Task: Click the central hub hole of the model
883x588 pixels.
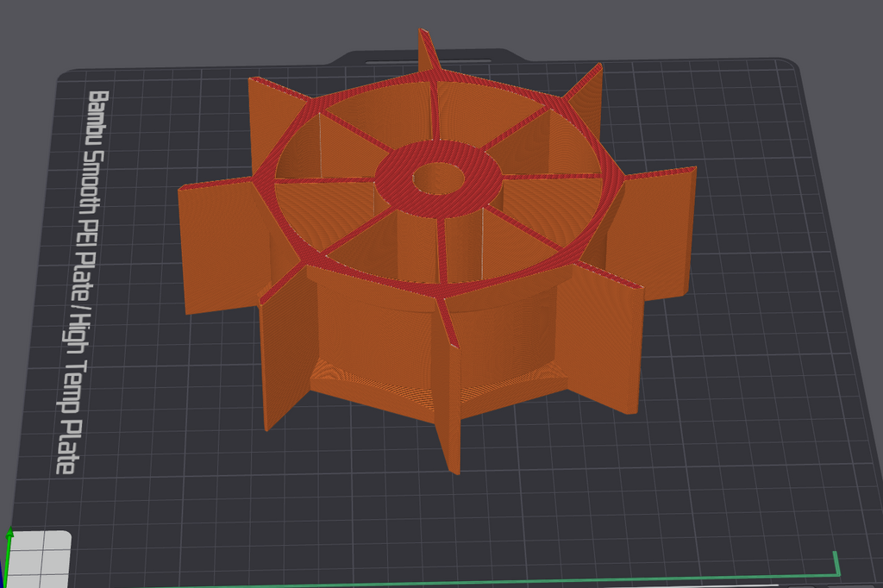Action: coord(439,179)
